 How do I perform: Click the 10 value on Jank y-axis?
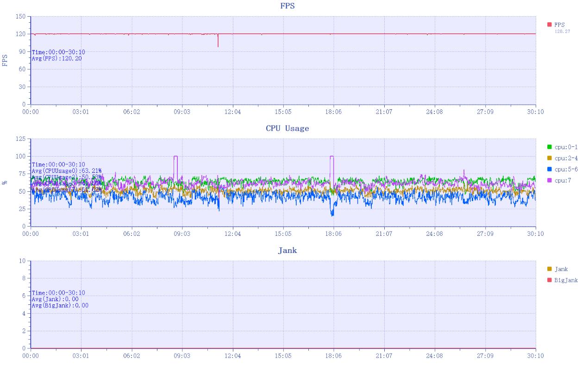coord(22,261)
